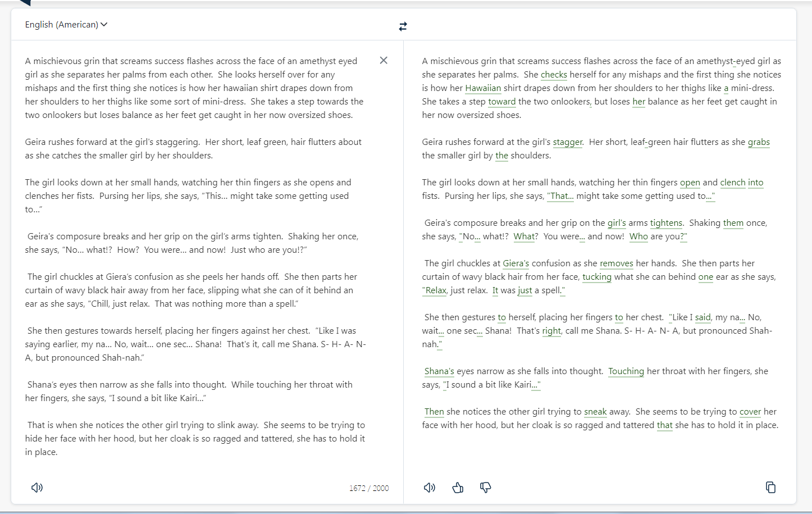The image size is (812, 514).
Task: Click the 1672 / 2000 character counter
Action: pos(368,488)
